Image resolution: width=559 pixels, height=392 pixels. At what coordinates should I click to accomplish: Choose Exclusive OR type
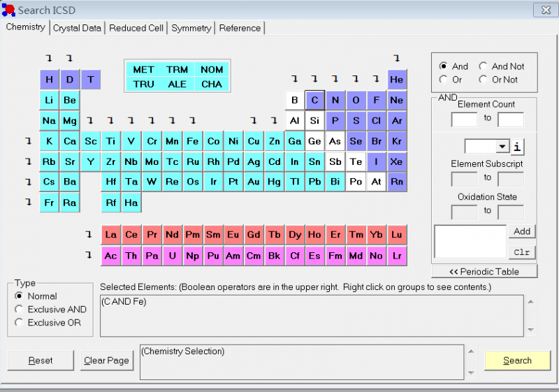coord(48,323)
